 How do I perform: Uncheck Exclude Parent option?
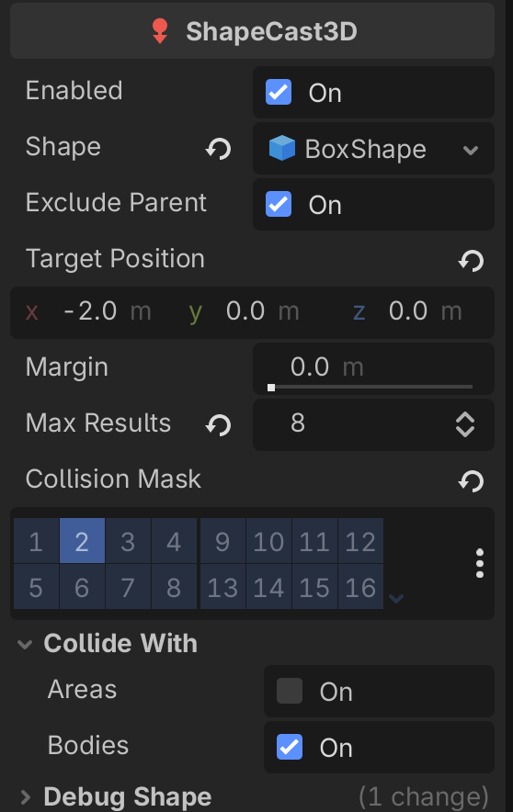click(x=279, y=204)
